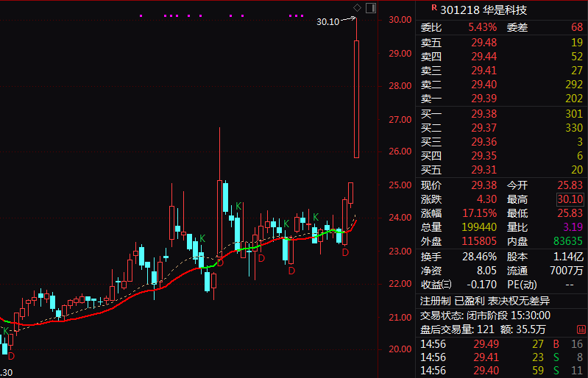Select the stock title 301218 华是科技

pyautogui.click(x=483, y=10)
